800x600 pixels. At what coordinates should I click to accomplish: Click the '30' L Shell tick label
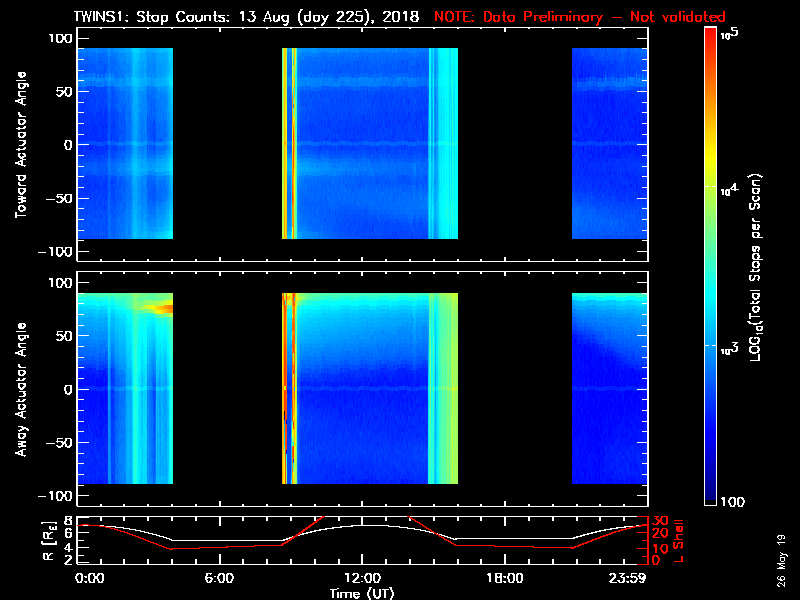tap(660, 521)
